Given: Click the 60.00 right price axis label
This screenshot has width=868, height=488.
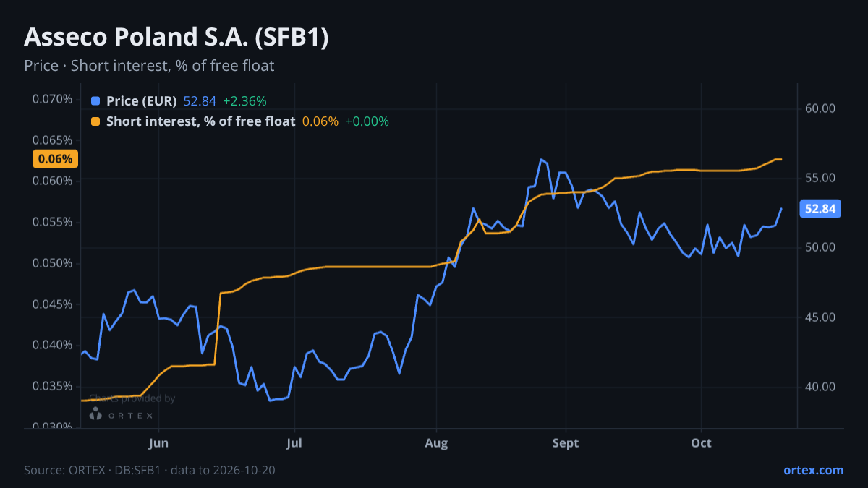Looking at the screenshot, I should click(x=820, y=108).
